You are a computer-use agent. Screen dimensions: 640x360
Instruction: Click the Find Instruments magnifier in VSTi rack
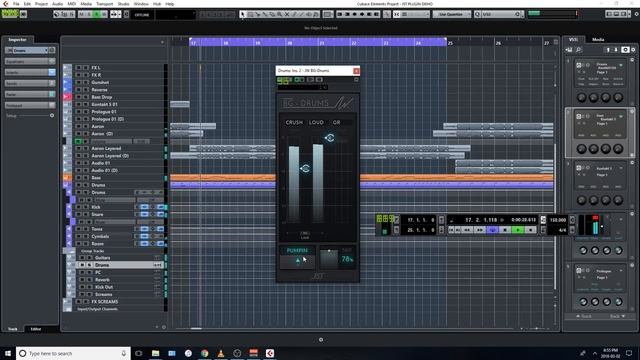tap(578, 50)
